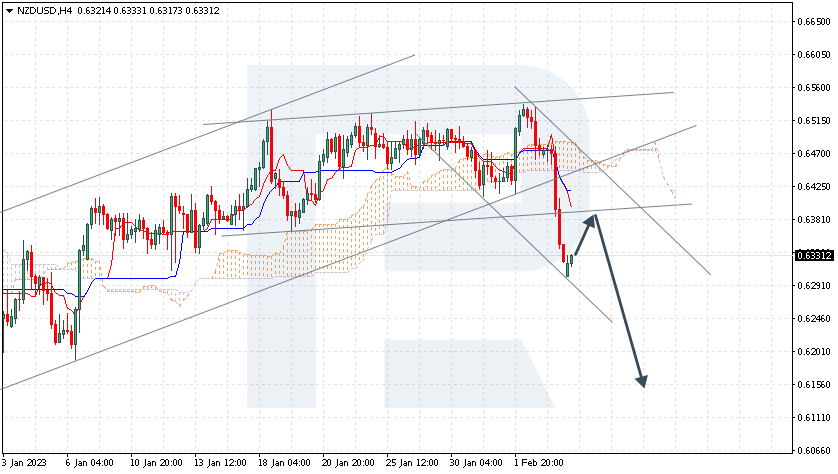Click the upward forecast arrow head
Viewport: 838px width, 474px height.
[x=592, y=219]
